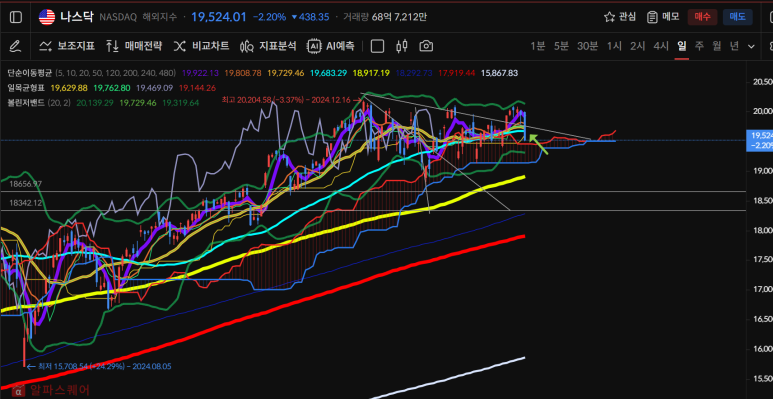
Task: Open the 비교차트 compare chart tool
Action: pos(201,46)
